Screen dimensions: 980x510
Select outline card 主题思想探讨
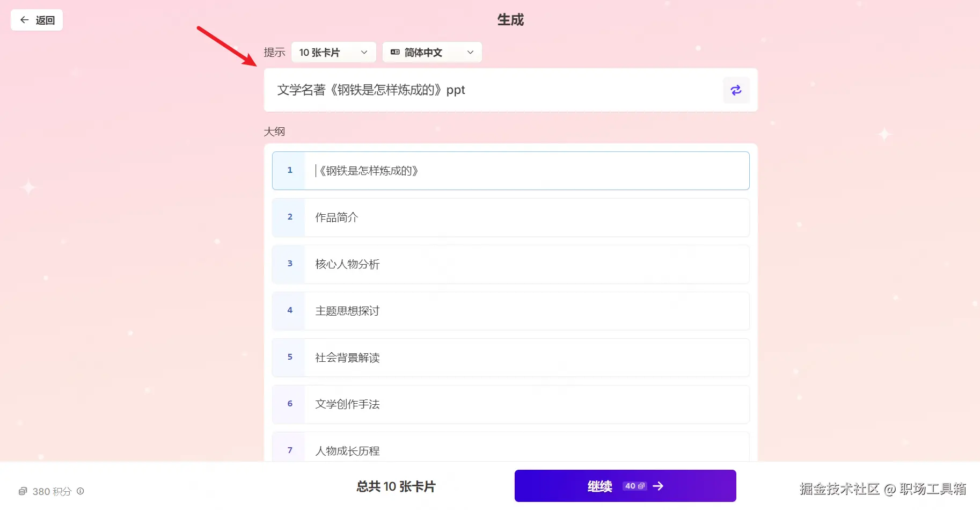pyautogui.click(x=510, y=311)
